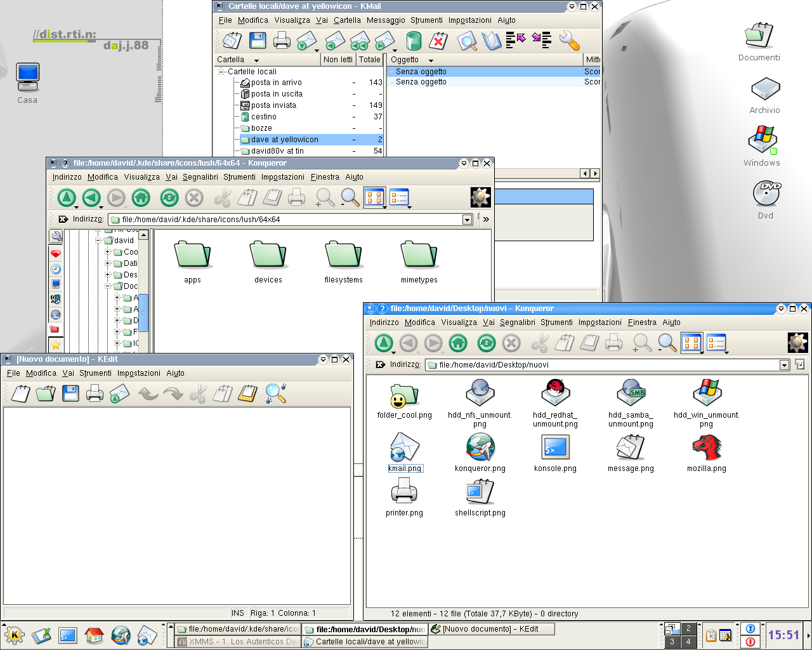This screenshot has width=812, height=650.
Task: Click the KMail configure wrench icon
Action: tap(569, 41)
